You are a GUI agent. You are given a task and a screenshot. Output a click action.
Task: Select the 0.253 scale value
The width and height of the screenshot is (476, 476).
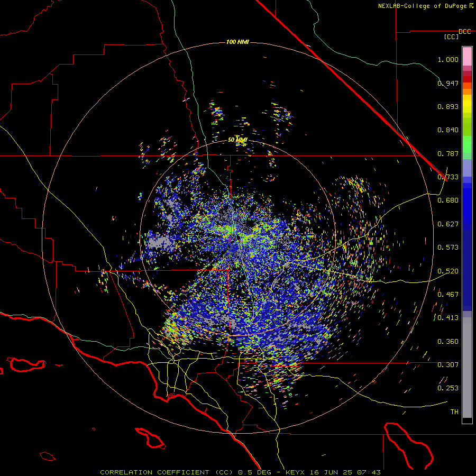(448, 388)
